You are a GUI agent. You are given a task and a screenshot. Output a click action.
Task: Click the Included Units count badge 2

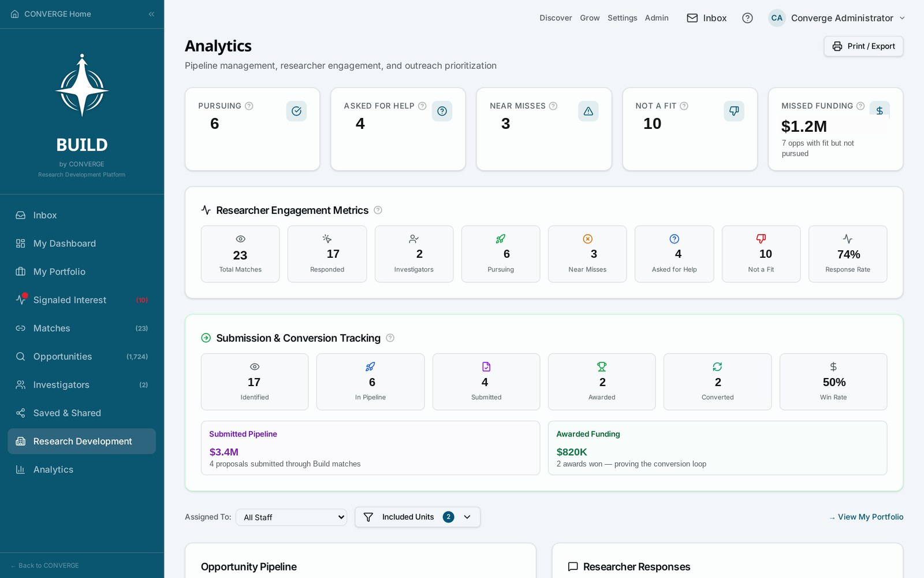point(448,517)
